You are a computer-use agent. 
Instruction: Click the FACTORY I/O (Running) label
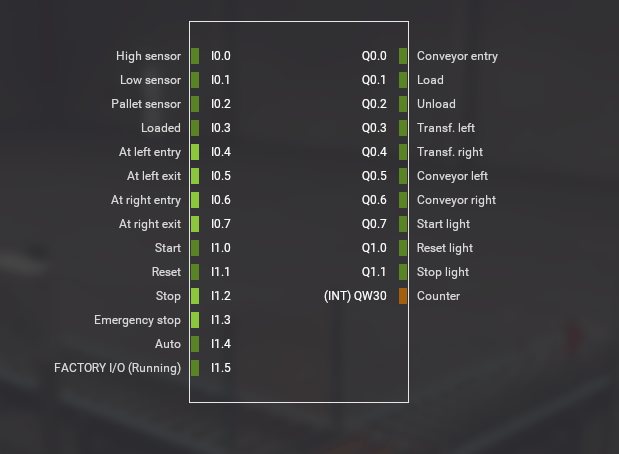[x=117, y=368]
